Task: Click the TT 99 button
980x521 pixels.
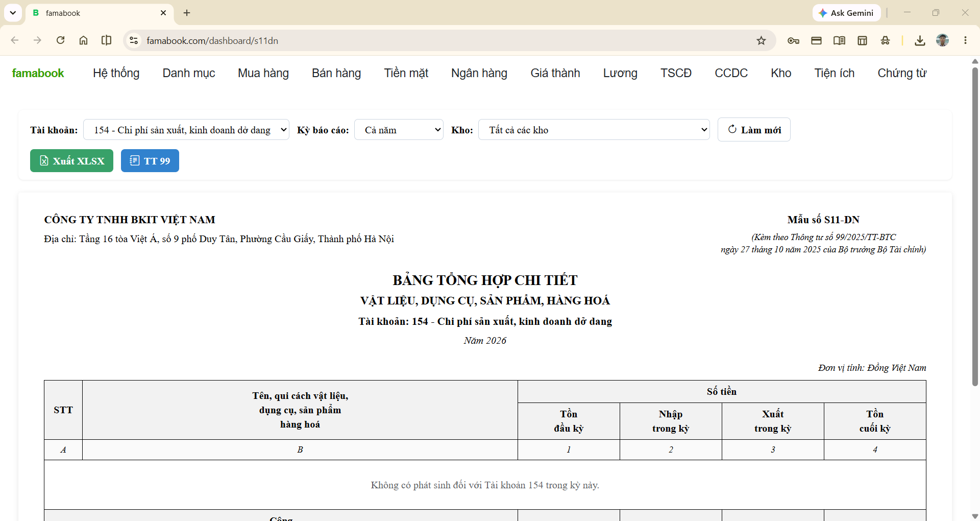Action: 150,161
